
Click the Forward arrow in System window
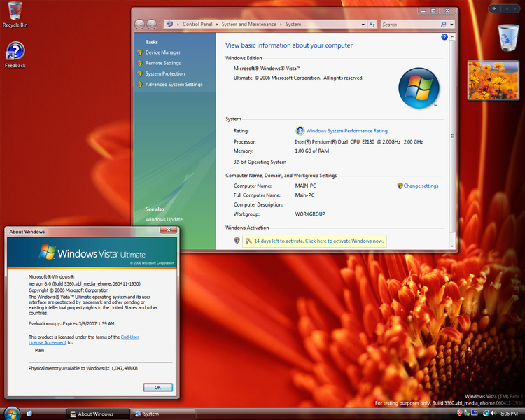tap(151, 24)
